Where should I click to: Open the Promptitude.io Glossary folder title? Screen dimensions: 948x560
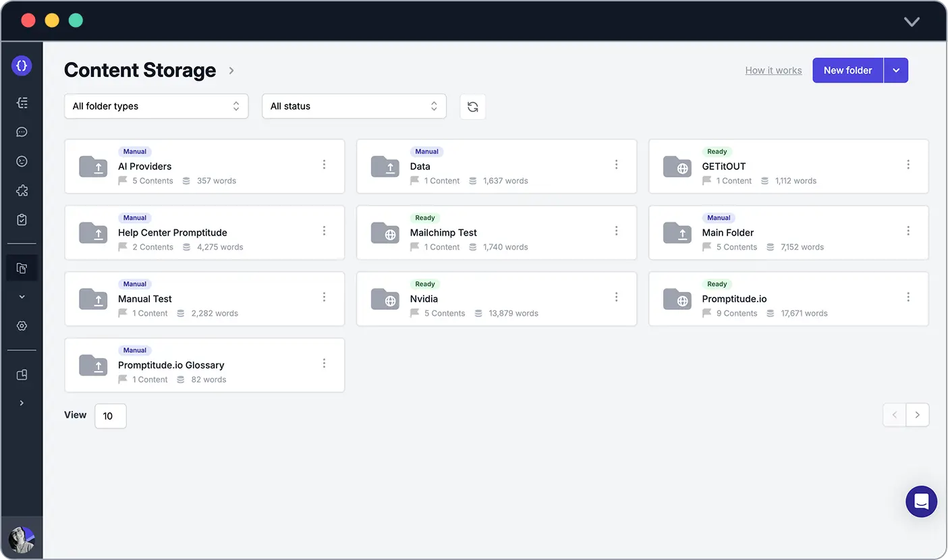pyautogui.click(x=171, y=365)
